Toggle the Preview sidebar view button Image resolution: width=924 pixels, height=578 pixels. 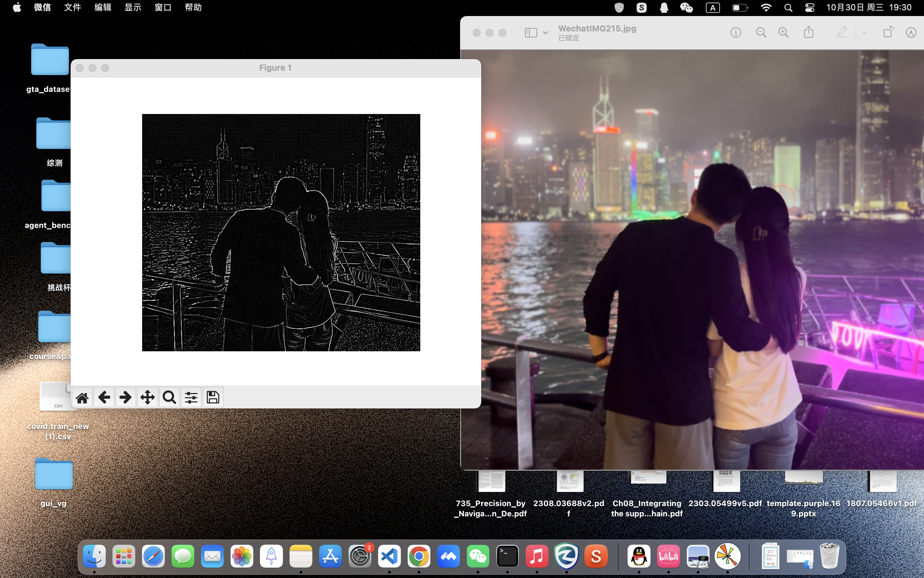pos(531,32)
